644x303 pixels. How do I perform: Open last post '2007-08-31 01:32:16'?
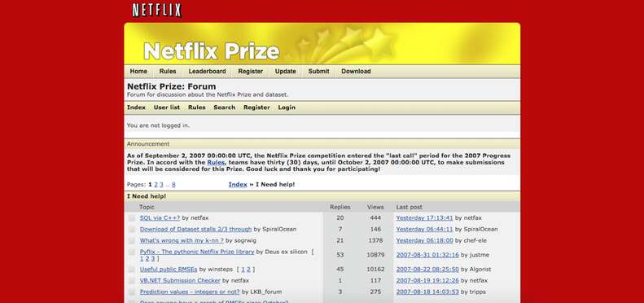pyautogui.click(x=427, y=255)
